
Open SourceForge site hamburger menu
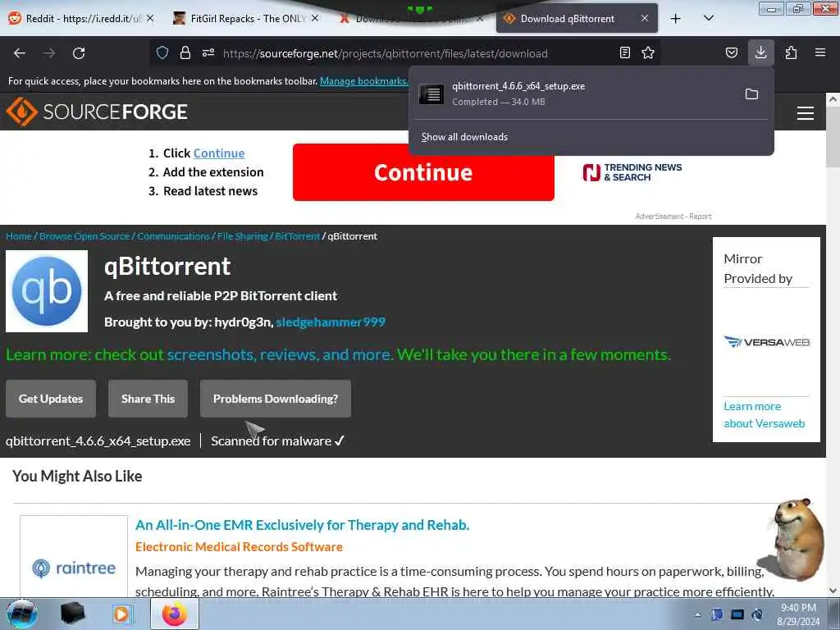point(806,113)
